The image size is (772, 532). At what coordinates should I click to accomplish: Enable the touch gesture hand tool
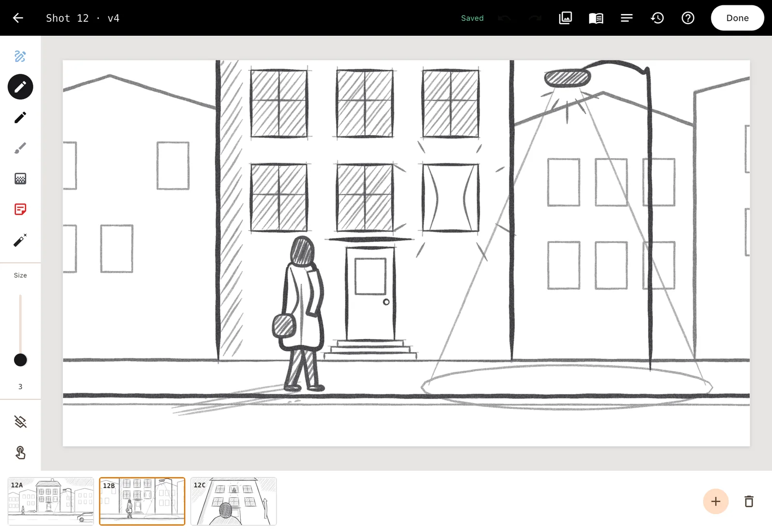click(x=20, y=452)
